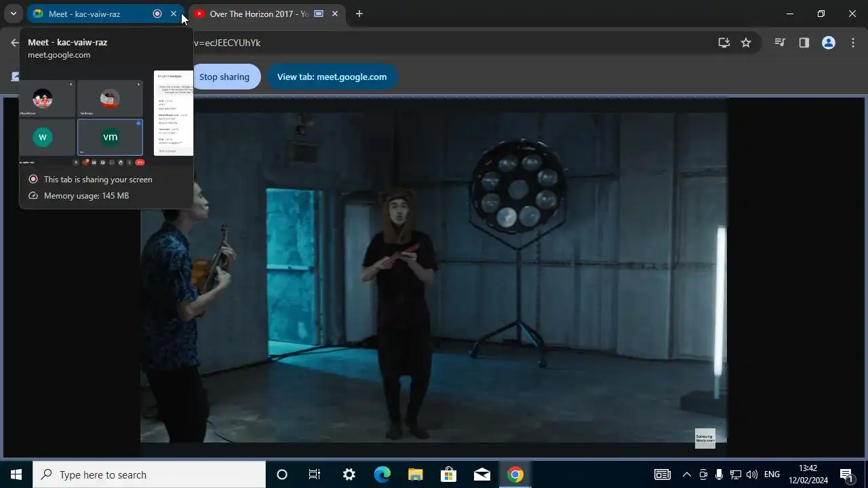
Task: Open a new browser tab
Action: (359, 14)
